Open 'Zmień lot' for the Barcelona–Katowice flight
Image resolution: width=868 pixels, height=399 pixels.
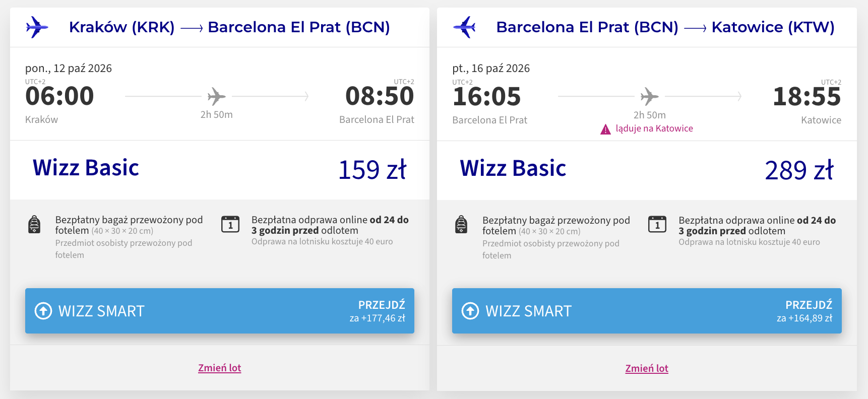pyautogui.click(x=647, y=368)
